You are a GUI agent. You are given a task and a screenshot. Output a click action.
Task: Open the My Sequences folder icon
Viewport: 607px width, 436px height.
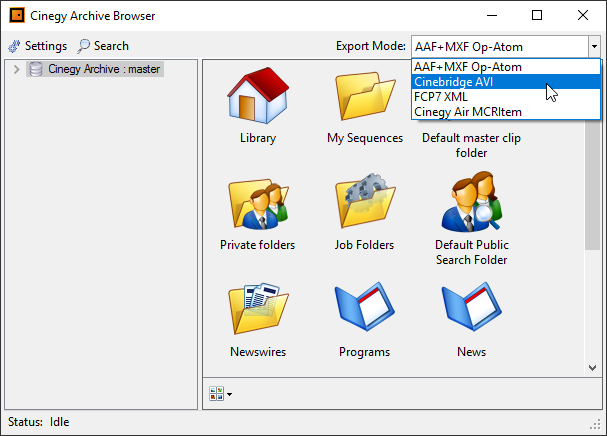pyautogui.click(x=365, y=96)
